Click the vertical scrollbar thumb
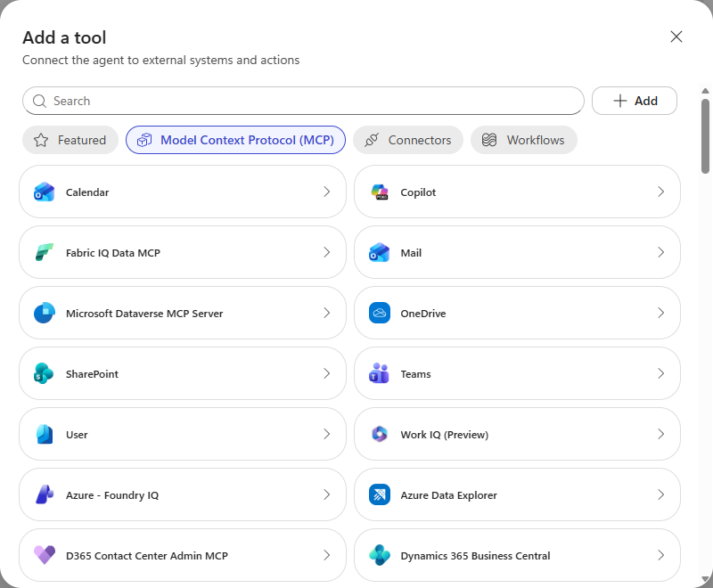Image resolution: width=713 pixels, height=588 pixels. [705, 136]
